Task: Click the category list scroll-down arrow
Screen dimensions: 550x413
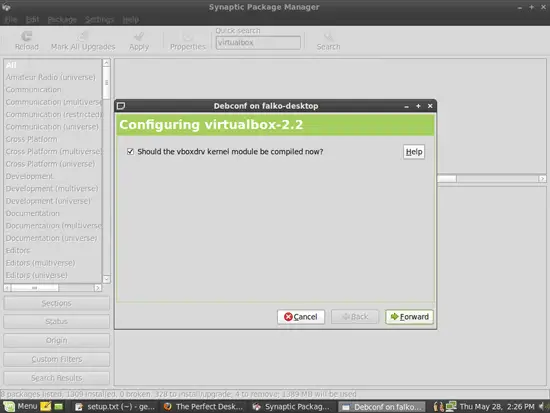Action: tap(106, 279)
